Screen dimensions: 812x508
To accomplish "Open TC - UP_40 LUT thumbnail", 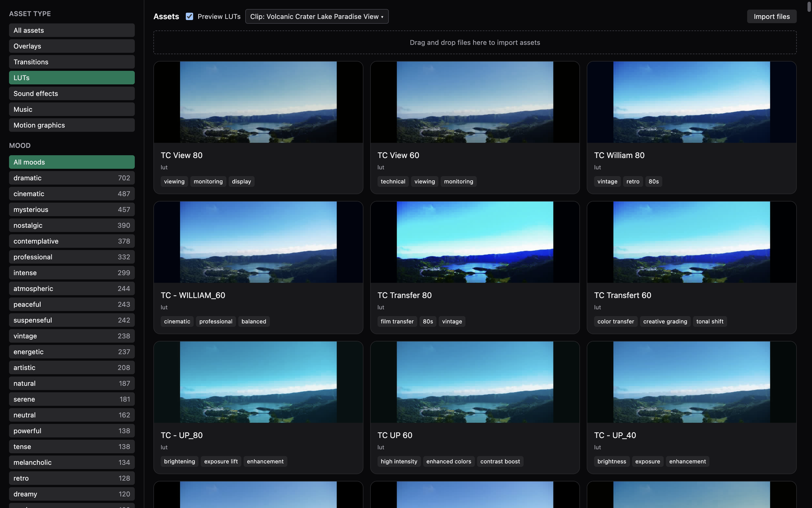I will (x=692, y=382).
